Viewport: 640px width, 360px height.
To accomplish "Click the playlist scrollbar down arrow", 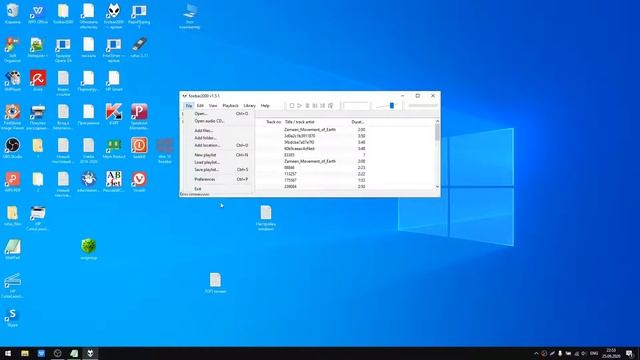I will [437, 187].
